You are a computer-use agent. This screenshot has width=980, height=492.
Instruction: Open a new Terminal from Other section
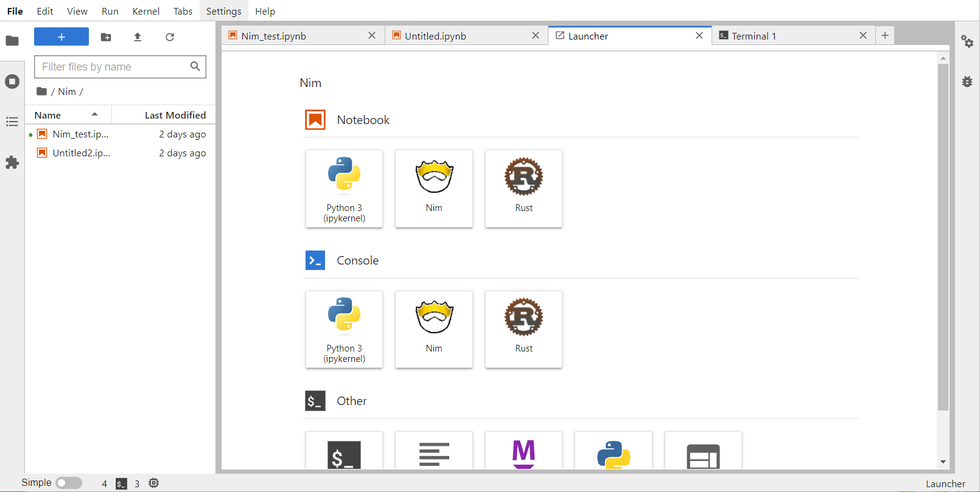pyautogui.click(x=344, y=451)
